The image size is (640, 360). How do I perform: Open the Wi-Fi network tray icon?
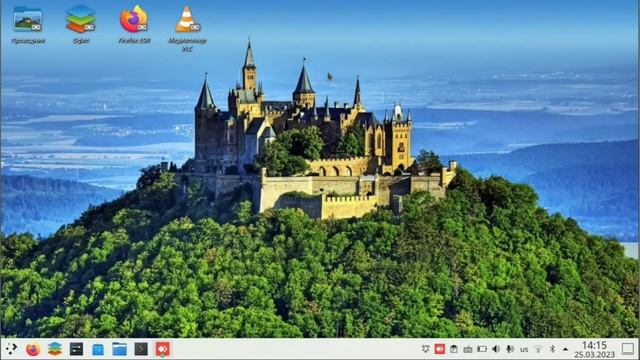538,349
